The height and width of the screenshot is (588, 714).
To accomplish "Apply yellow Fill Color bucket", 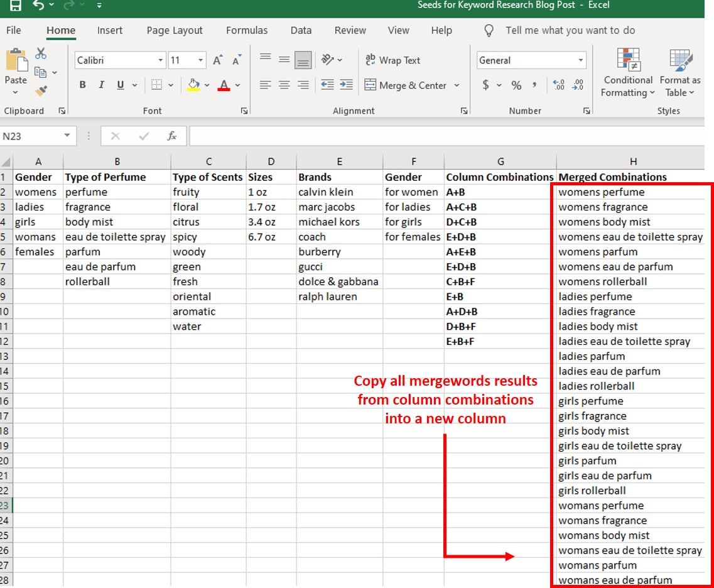I will (x=193, y=85).
